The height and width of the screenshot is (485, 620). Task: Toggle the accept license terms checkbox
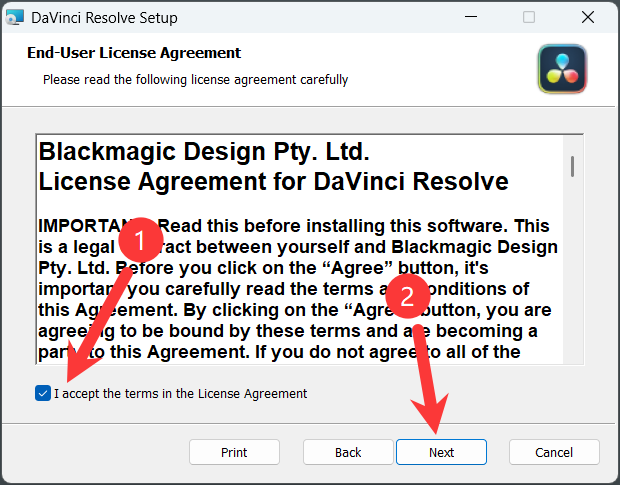(x=43, y=393)
